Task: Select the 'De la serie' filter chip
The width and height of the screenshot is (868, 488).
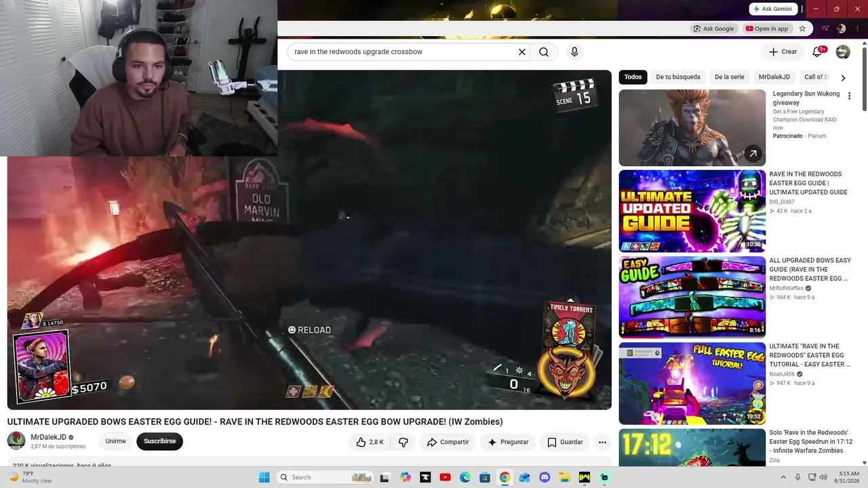Action: pos(729,77)
